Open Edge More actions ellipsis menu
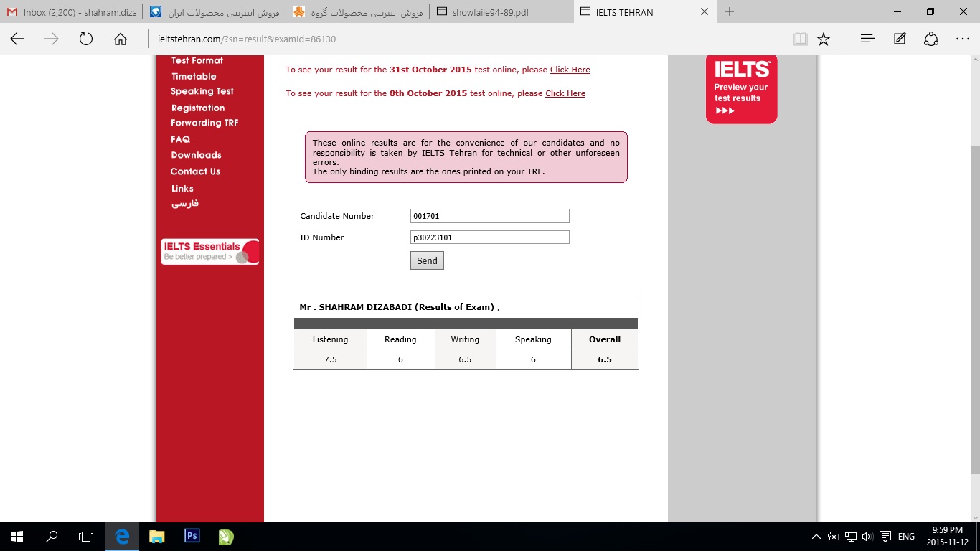980x551 pixels. pos(963,39)
